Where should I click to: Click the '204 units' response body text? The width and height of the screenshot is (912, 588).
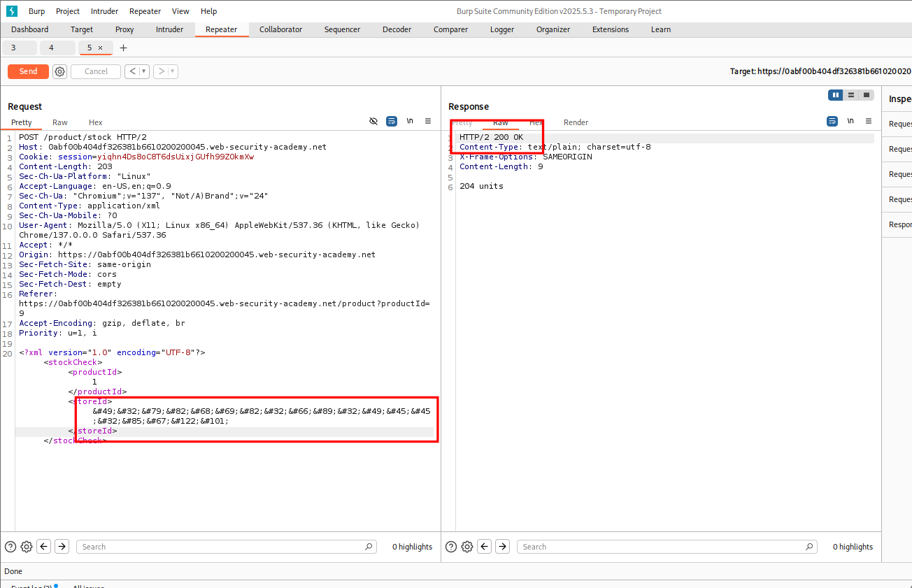point(481,186)
